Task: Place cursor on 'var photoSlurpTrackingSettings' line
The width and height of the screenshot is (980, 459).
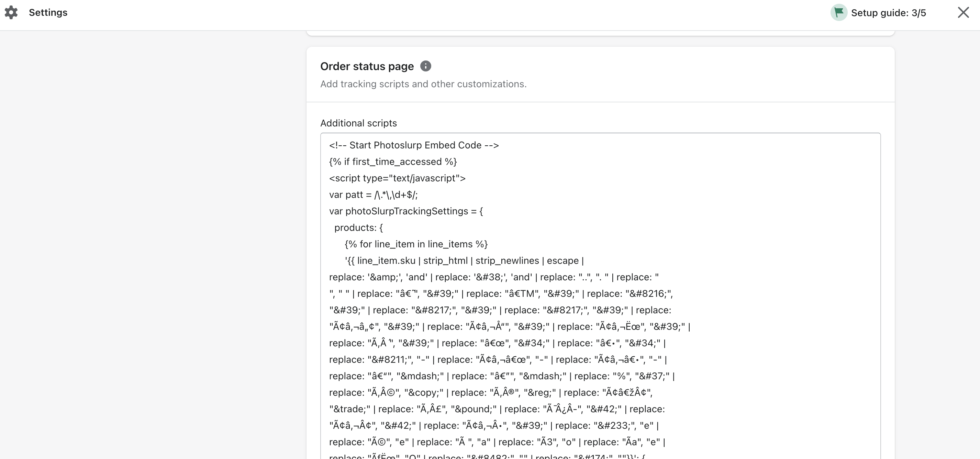Action: tap(406, 211)
